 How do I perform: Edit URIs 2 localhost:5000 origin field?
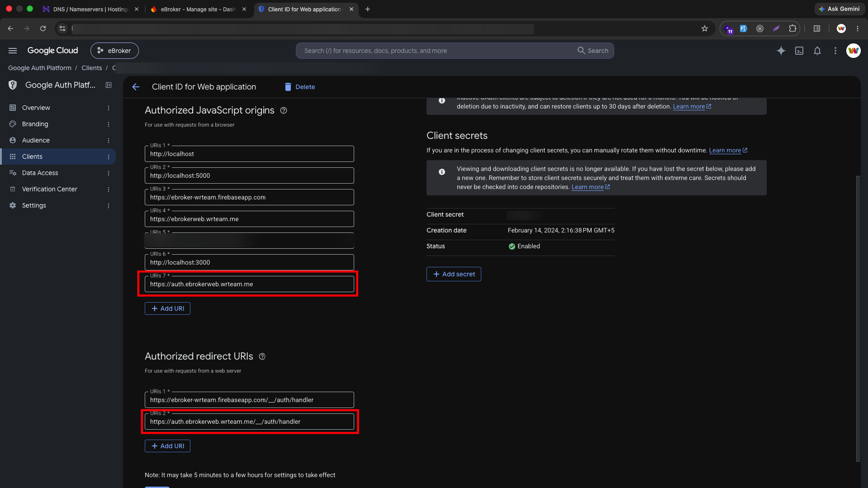[x=249, y=175]
